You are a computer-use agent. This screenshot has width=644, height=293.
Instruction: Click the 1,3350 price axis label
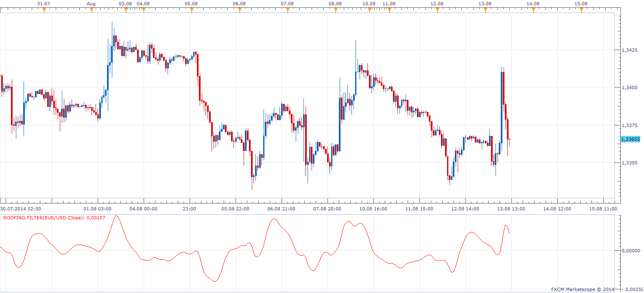click(629, 163)
